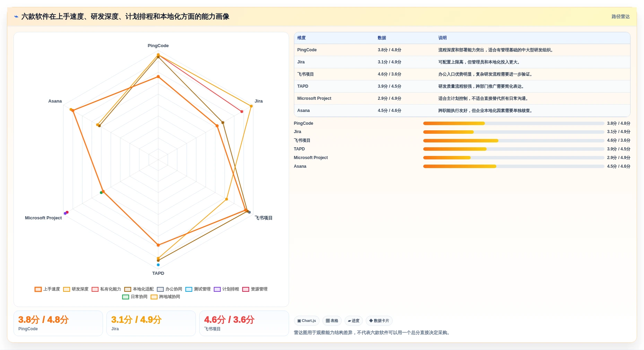This screenshot has height=350, width=644.
Task: Show or hide 计划排程 in legend
Action: click(x=226, y=289)
